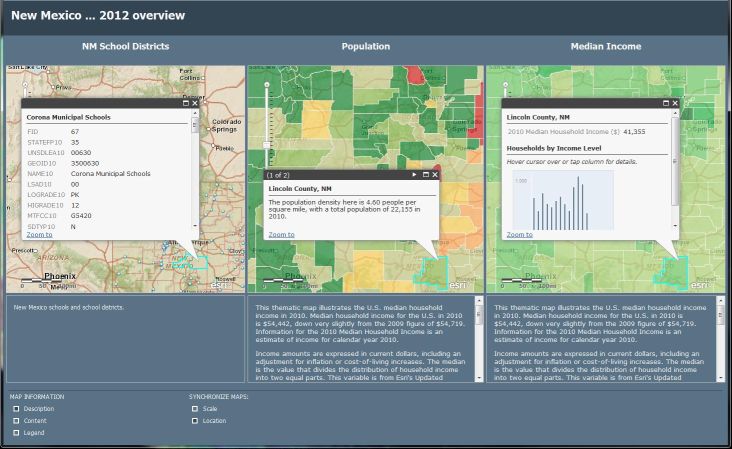Click Fort Collins label on School Districts map

189,74
